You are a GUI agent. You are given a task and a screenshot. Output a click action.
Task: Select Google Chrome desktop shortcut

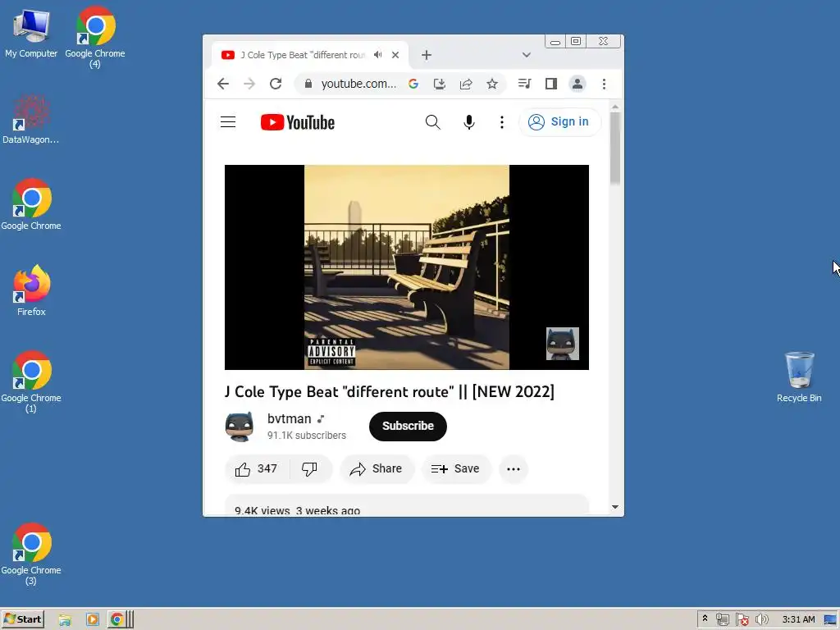click(31, 204)
